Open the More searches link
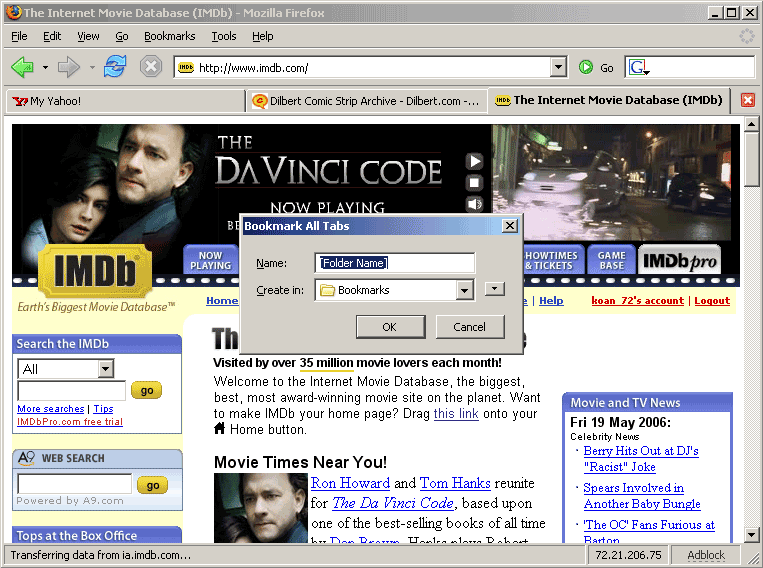The height and width of the screenshot is (568, 763). [51, 409]
